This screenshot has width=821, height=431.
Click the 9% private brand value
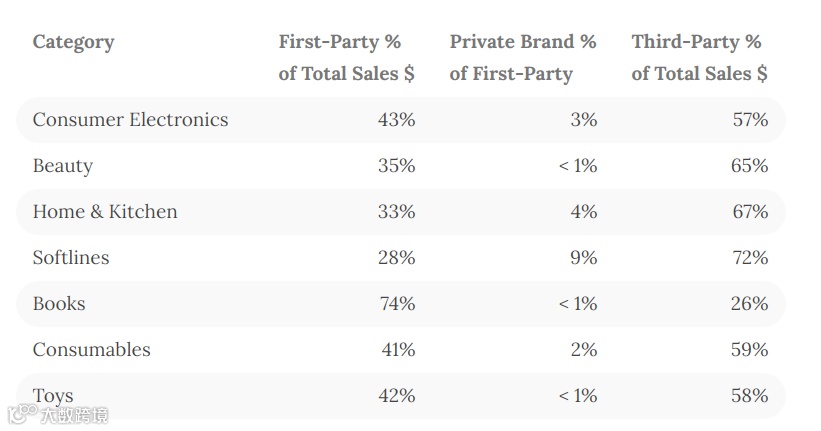click(584, 258)
